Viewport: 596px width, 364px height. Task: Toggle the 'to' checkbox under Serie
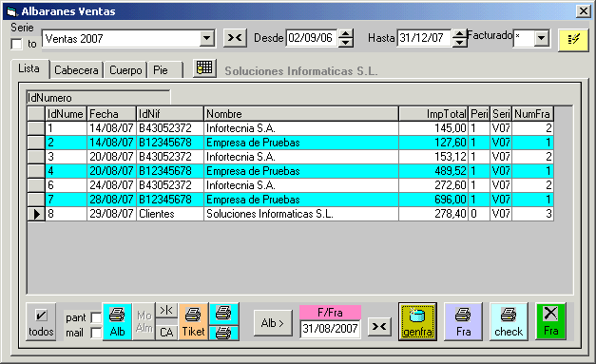click(16, 45)
